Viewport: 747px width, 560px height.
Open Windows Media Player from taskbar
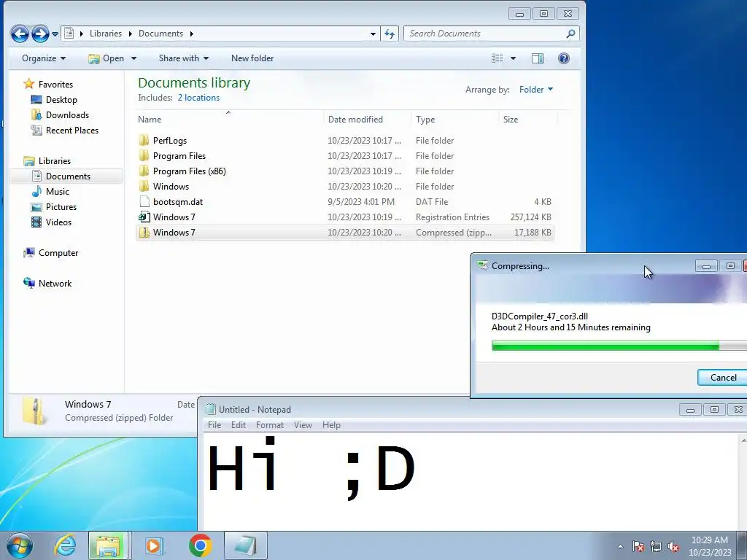[154, 545]
